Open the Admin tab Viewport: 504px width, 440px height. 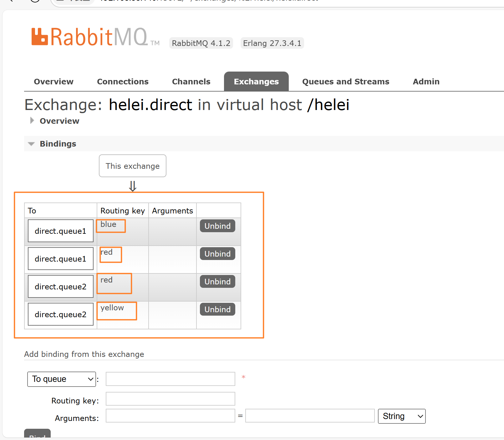click(x=426, y=82)
